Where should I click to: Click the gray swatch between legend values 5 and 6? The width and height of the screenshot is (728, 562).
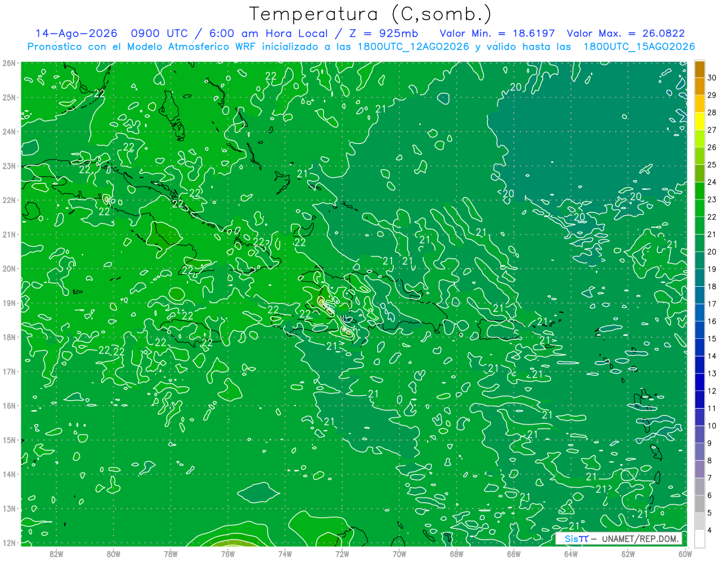[699, 504]
